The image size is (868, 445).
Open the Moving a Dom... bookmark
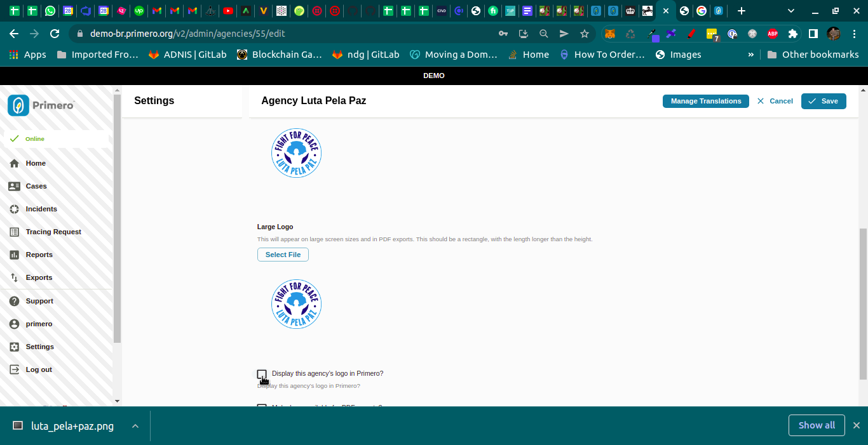pos(454,55)
